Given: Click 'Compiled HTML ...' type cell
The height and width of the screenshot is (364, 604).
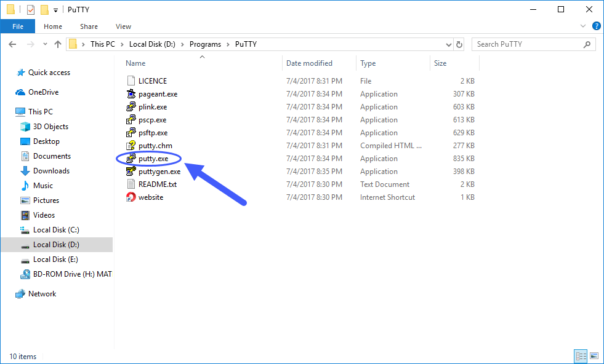Looking at the screenshot, I should 391,146.
